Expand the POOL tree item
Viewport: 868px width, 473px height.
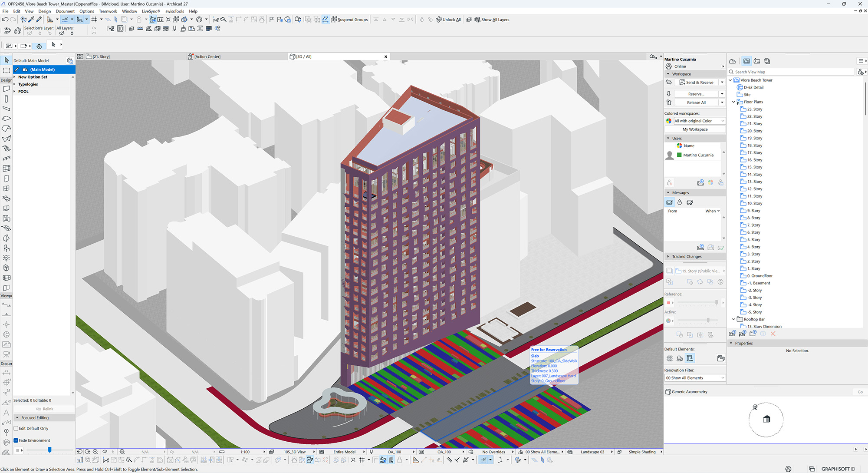coord(15,91)
